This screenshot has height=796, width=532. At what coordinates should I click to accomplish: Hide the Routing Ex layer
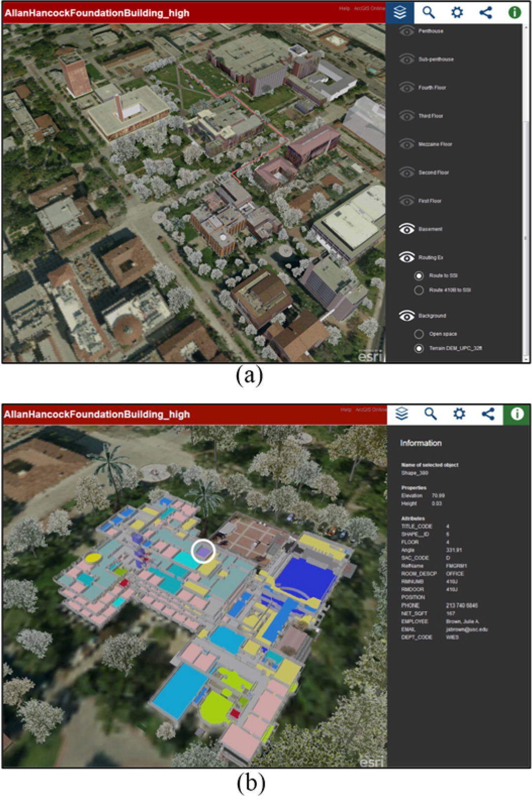tap(406, 258)
